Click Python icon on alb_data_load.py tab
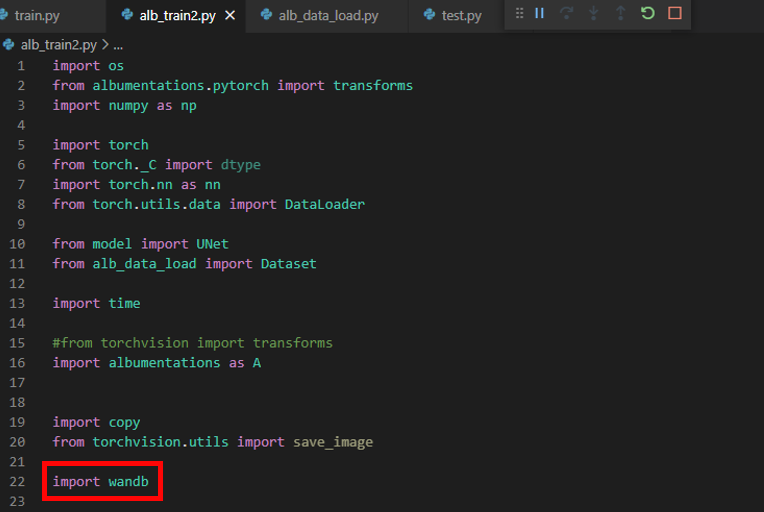Image resolution: width=764 pixels, height=512 pixels. point(266,15)
